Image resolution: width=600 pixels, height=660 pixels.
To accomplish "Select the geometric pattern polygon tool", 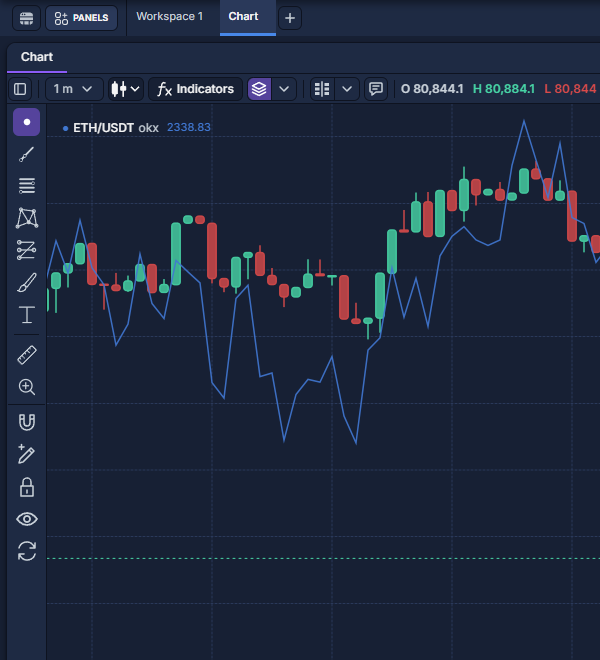I will point(27,218).
